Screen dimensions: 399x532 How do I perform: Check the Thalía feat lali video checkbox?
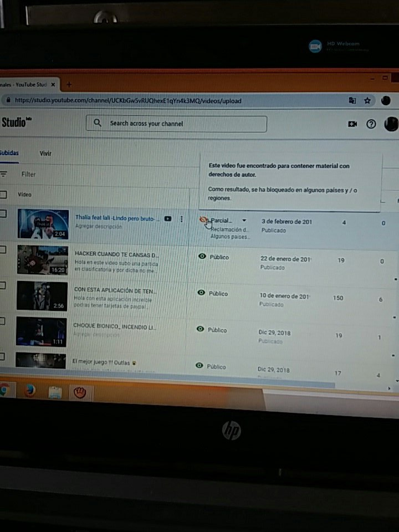pos(3,214)
